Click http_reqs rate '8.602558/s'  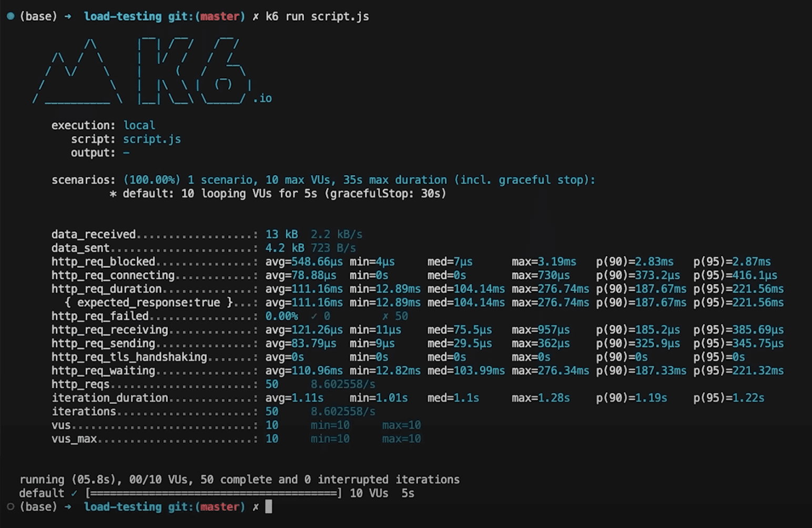click(343, 384)
